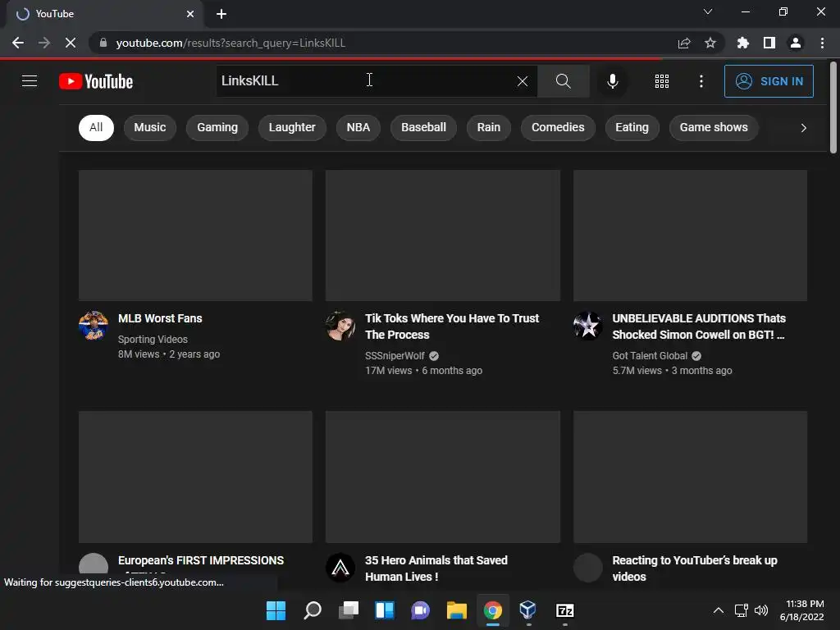The image size is (840, 630).
Task: Click 35 Hero Animals channel avatar
Action: point(340,568)
